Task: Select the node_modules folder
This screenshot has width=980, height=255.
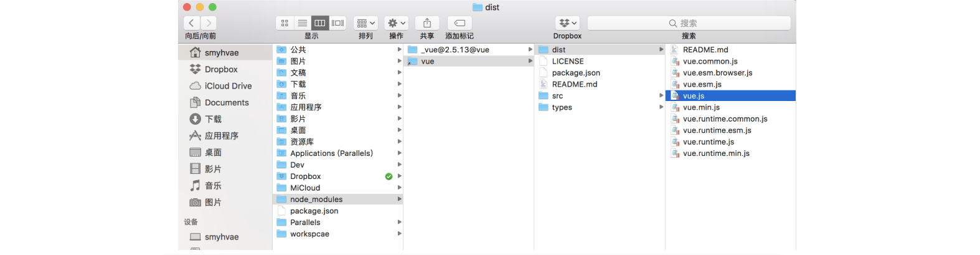Action: pos(337,200)
